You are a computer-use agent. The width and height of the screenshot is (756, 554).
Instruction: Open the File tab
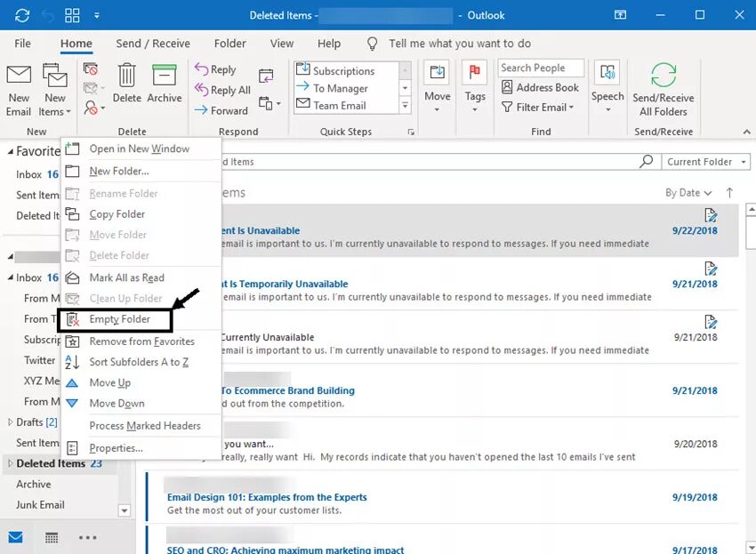coord(22,44)
